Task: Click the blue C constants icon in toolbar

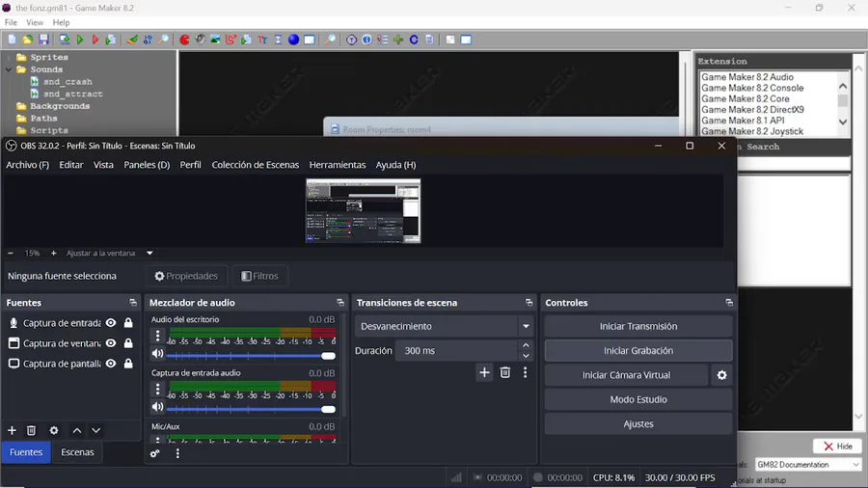Action: [414, 40]
